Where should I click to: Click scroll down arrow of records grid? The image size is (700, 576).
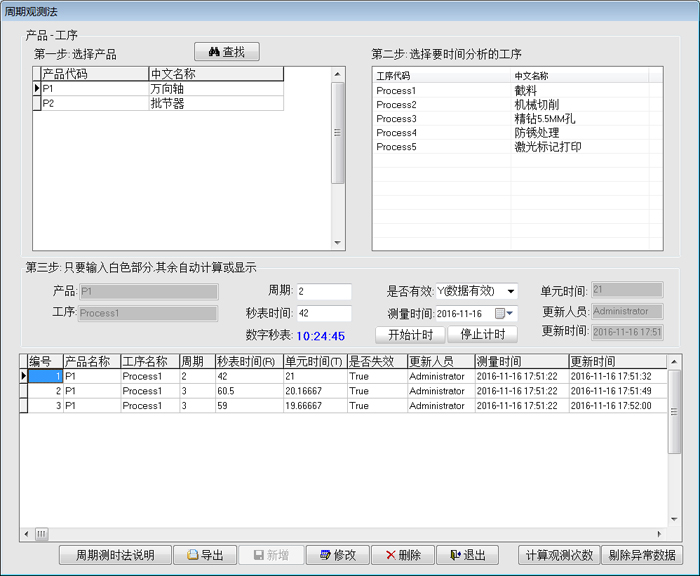[x=674, y=519]
